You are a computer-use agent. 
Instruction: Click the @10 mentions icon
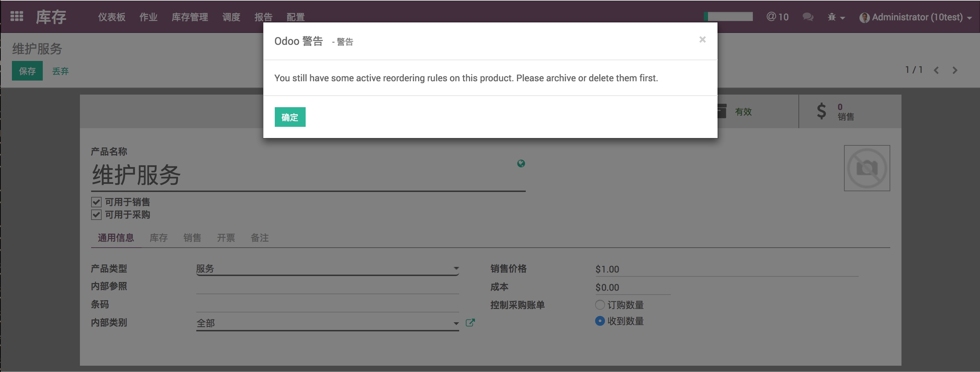coord(777,17)
